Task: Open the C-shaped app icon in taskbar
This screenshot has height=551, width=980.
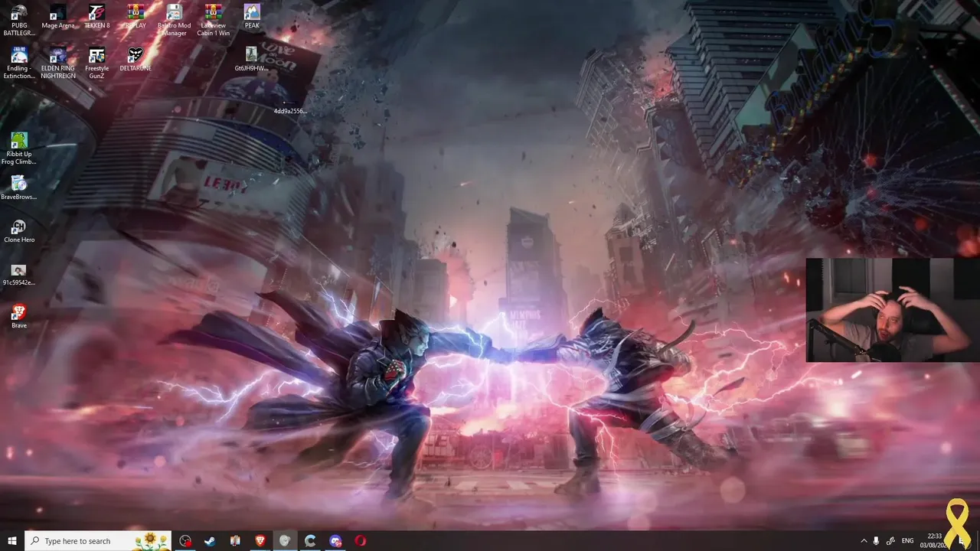Action: (x=310, y=541)
